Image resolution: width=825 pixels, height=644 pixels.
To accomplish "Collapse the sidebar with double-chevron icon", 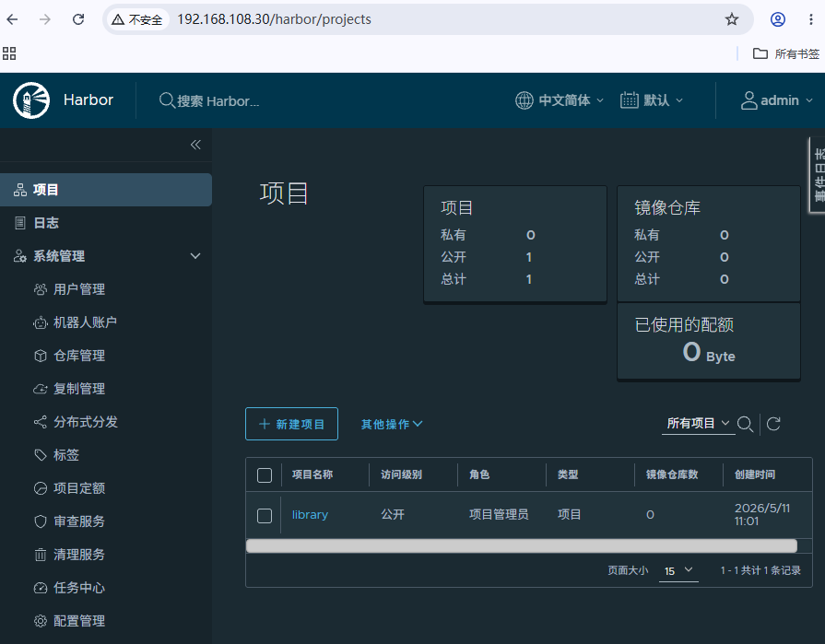I will coord(195,145).
